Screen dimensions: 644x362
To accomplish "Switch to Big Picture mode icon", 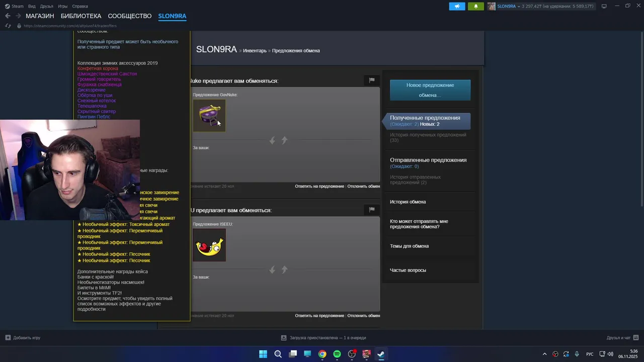I will click(x=604, y=6).
